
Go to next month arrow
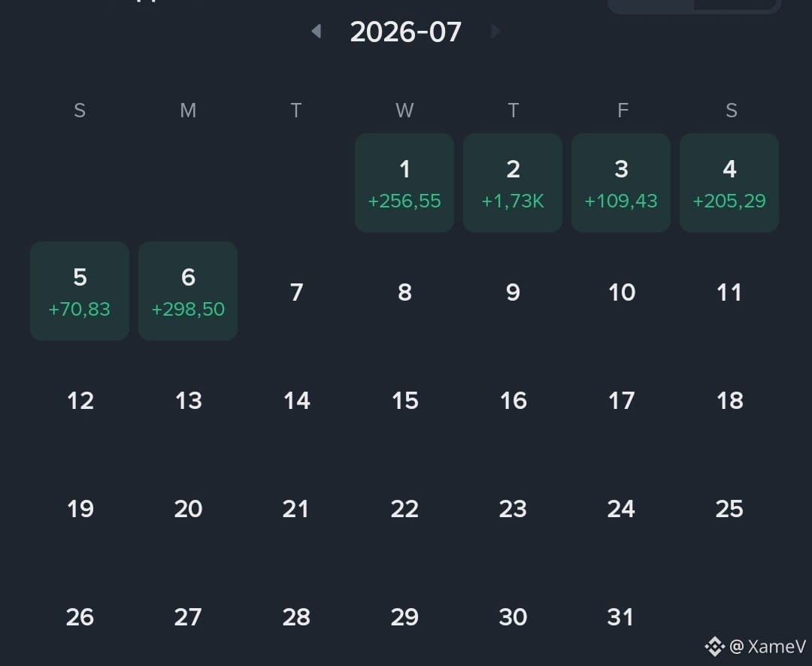(495, 32)
